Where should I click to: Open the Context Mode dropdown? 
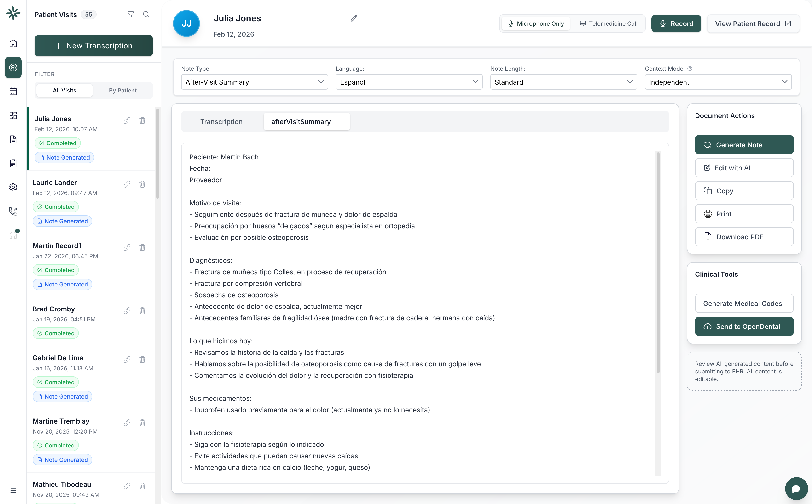718,82
